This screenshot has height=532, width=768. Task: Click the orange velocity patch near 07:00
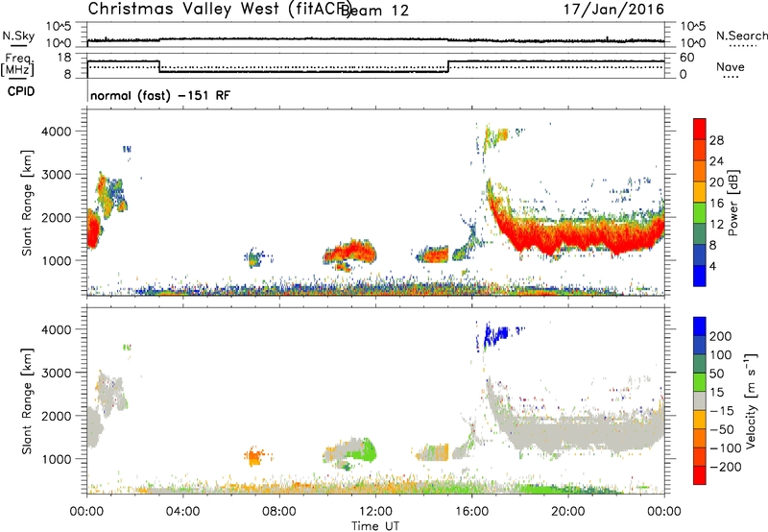tap(253, 457)
